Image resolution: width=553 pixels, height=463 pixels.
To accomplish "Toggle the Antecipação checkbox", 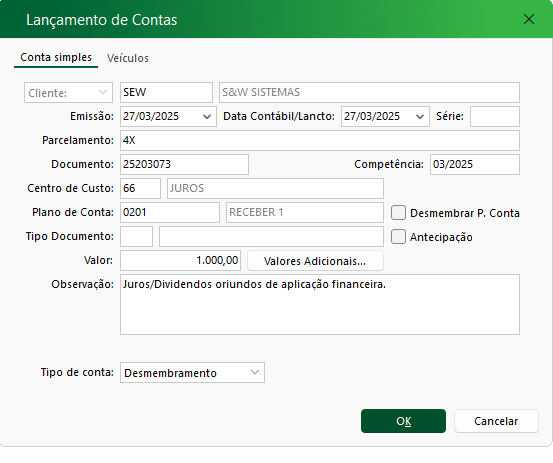I will pos(399,237).
